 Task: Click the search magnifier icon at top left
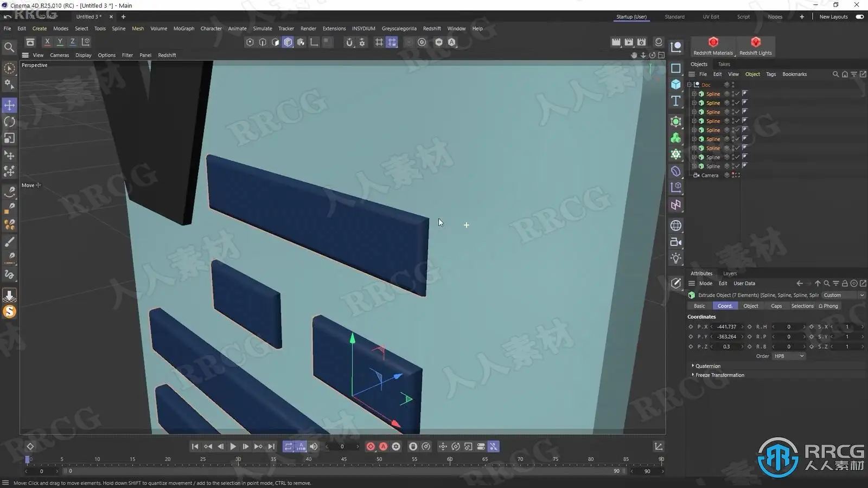point(9,48)
